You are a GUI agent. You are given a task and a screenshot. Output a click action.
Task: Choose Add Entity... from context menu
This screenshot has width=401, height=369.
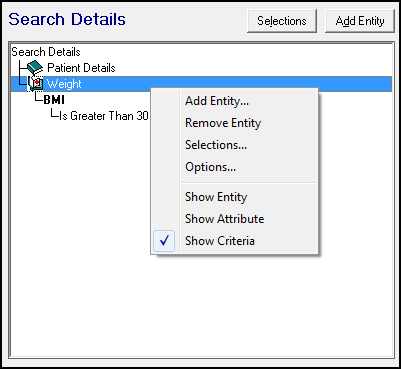pos(217,101)
